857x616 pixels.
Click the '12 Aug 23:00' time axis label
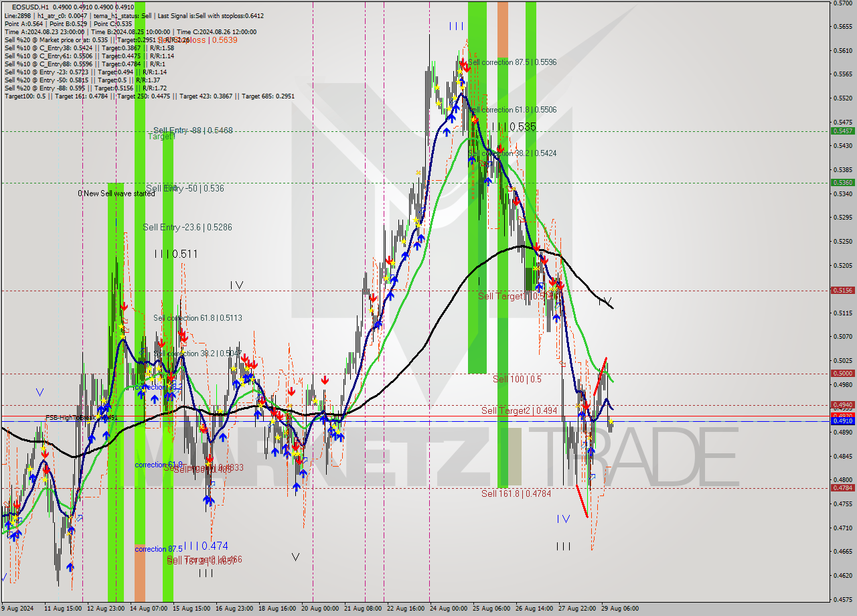(x=106, y=609)
